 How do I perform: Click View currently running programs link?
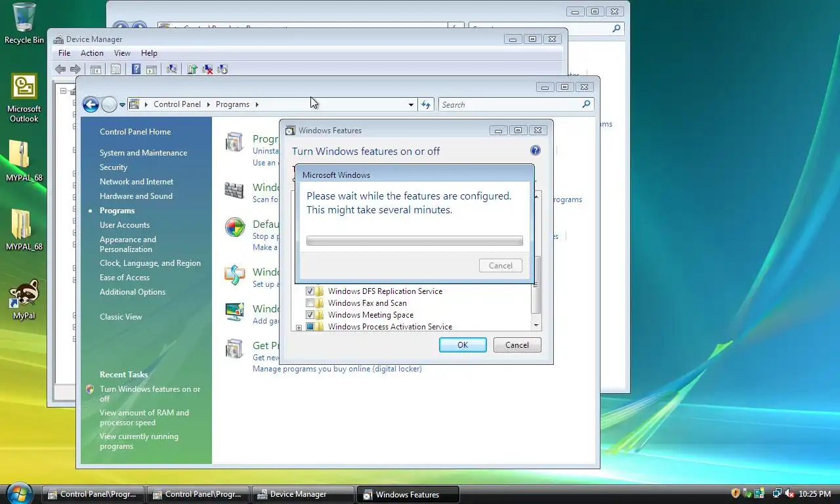[139, 441]
